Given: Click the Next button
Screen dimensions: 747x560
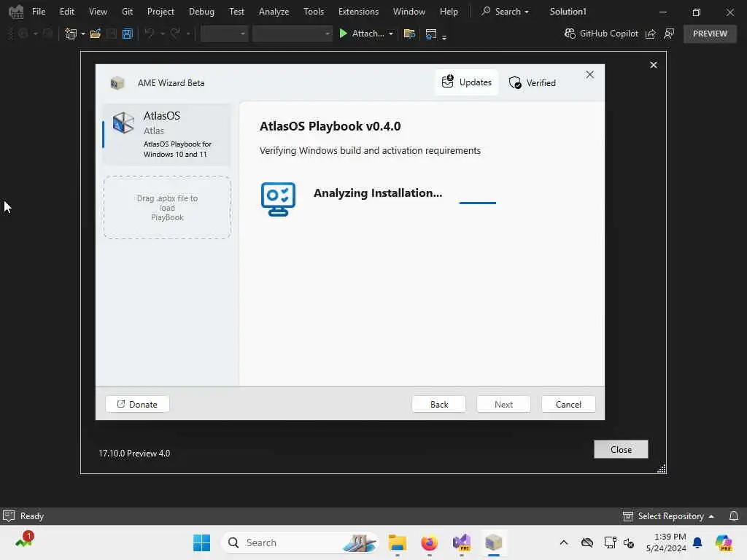Looking at the screenshot, I should [x=503, y=404].
